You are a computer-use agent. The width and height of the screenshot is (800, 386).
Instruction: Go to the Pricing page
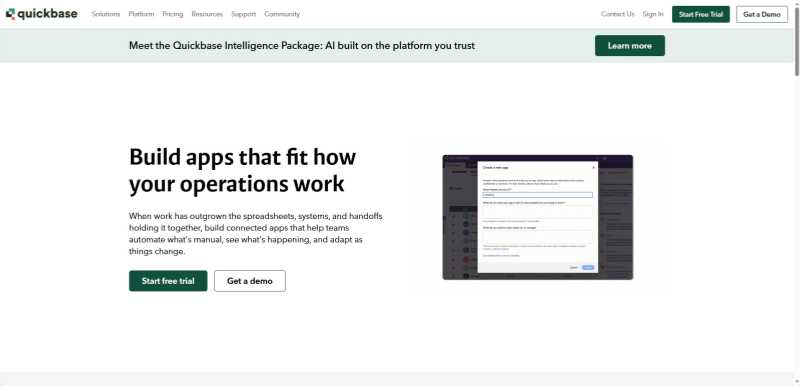172,14
